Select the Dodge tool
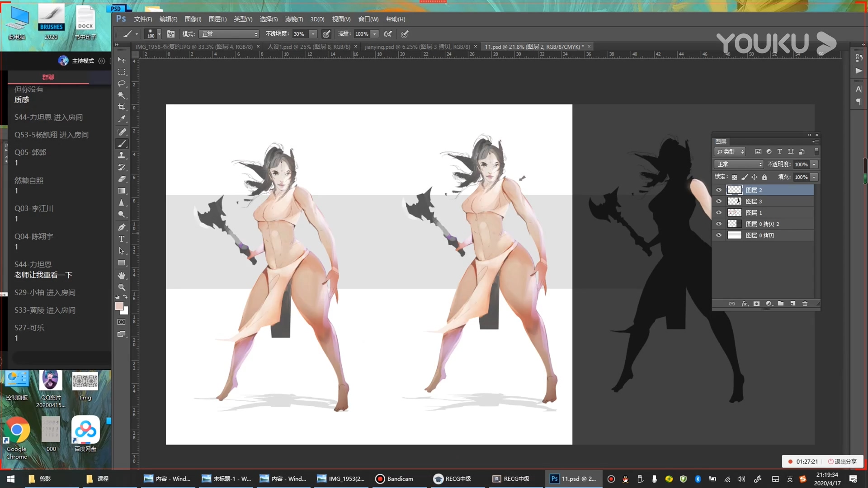The image size is (868, 488). click(122, 214)
